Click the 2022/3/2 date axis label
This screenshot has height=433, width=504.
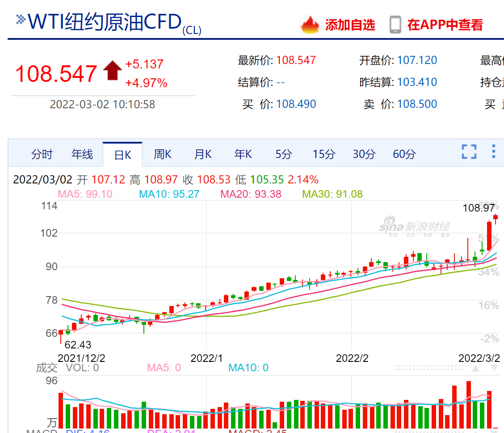pyautogui.click(x=479, y=358)
